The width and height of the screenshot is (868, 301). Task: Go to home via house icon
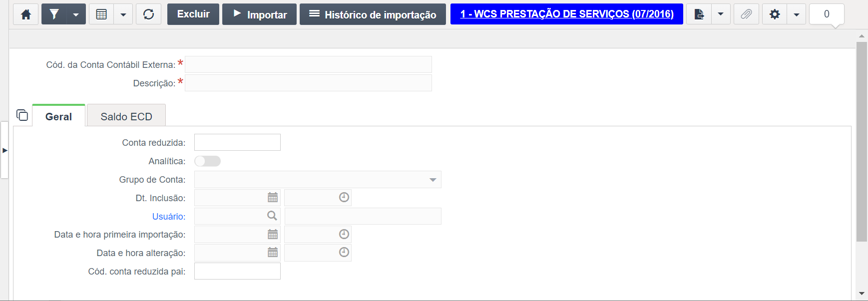tap(26, 14)
